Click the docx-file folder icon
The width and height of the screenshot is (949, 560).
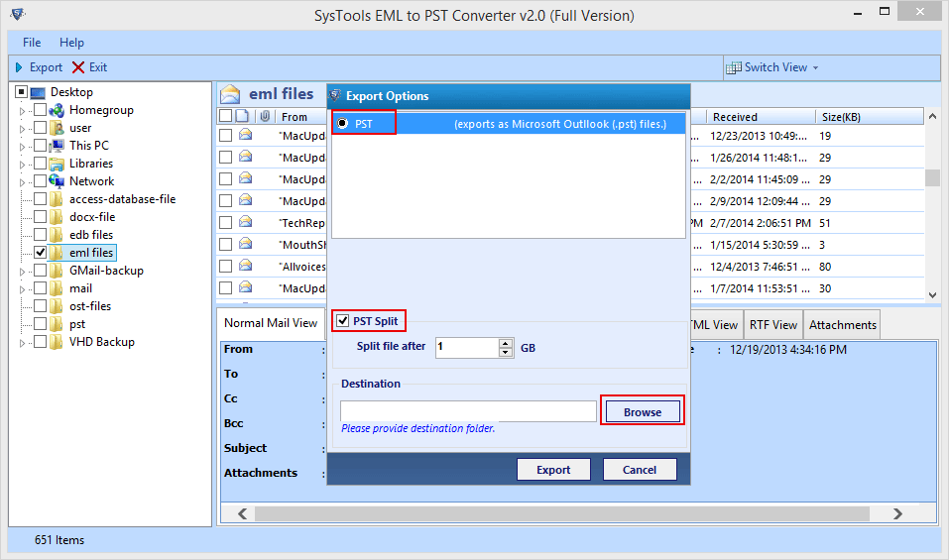pos(57,216)
